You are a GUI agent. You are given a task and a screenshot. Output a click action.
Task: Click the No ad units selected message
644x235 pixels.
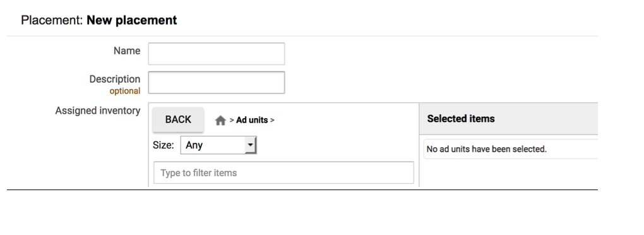click(487, 149)
